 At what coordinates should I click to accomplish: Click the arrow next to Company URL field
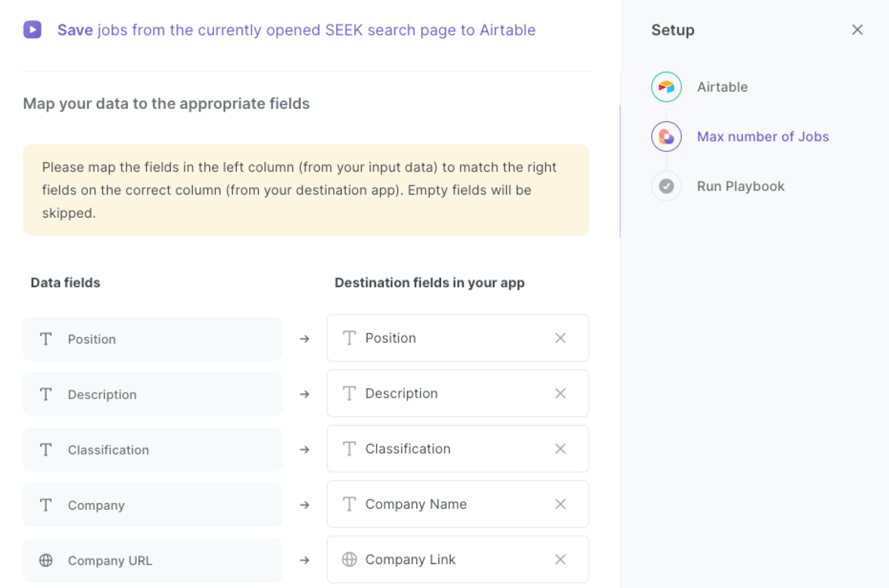304,560
